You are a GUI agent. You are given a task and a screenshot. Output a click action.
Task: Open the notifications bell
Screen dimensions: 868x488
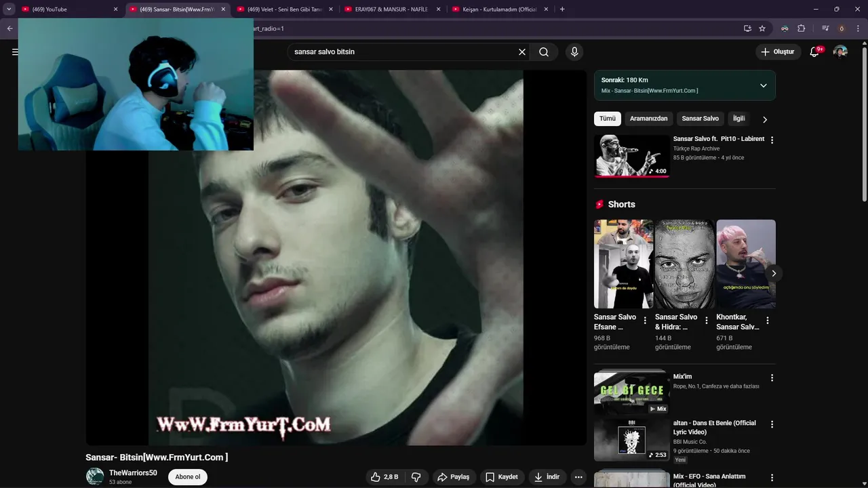click(815, 52)
